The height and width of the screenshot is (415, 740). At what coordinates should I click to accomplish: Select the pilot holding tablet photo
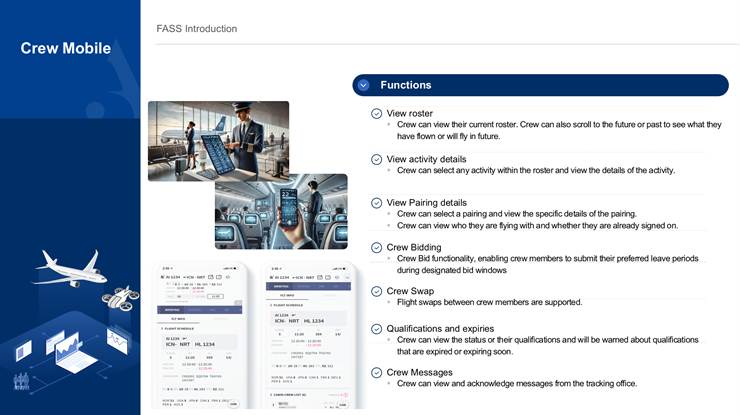point(218,140)
